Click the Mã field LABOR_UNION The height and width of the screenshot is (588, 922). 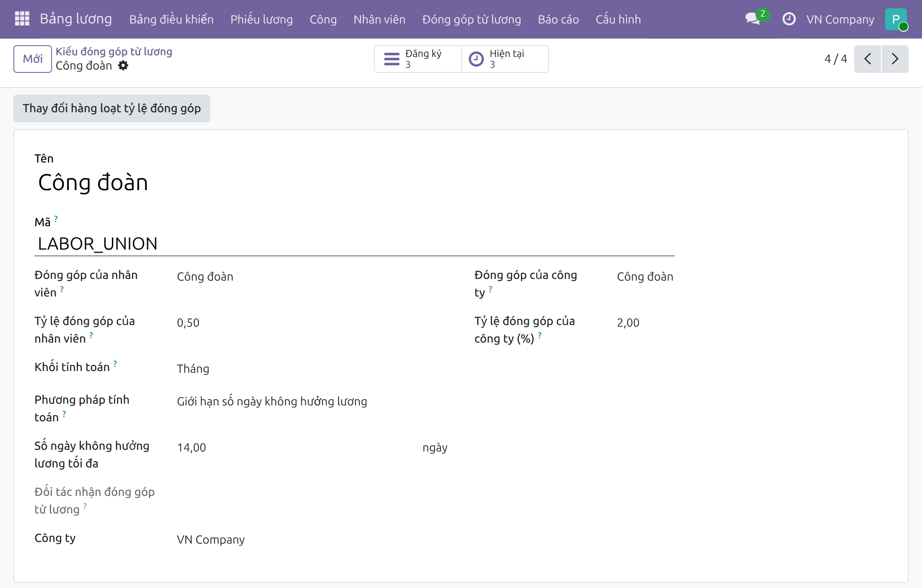[354, 244]
